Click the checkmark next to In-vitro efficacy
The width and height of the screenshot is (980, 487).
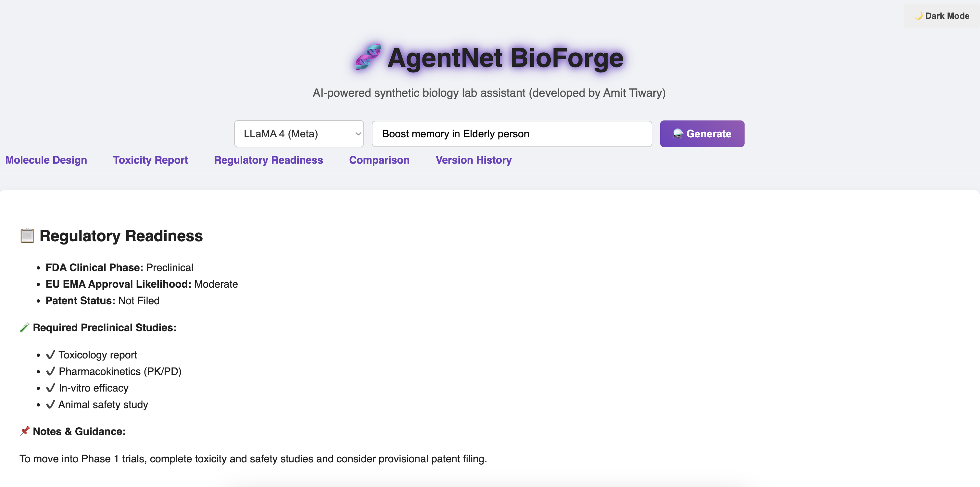click(x=50, y=388)
